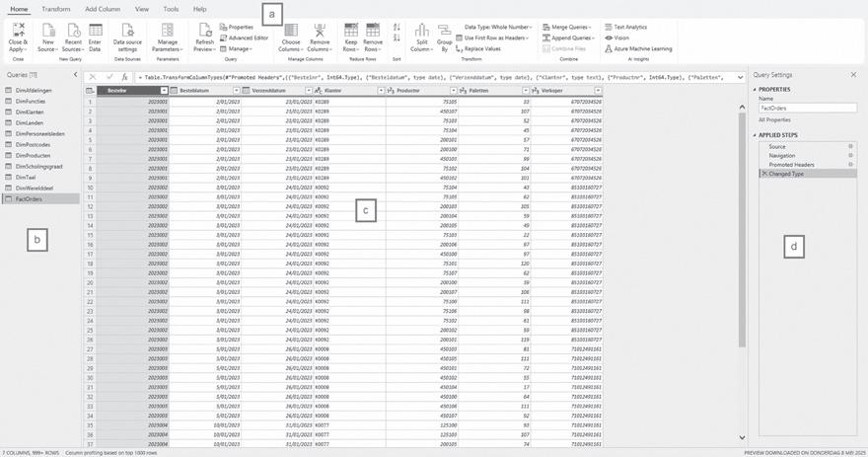Collapse the APPLIED STEPS section
Image resolution: width=868 pixels, height=457 pixels.
click(756, 135)
